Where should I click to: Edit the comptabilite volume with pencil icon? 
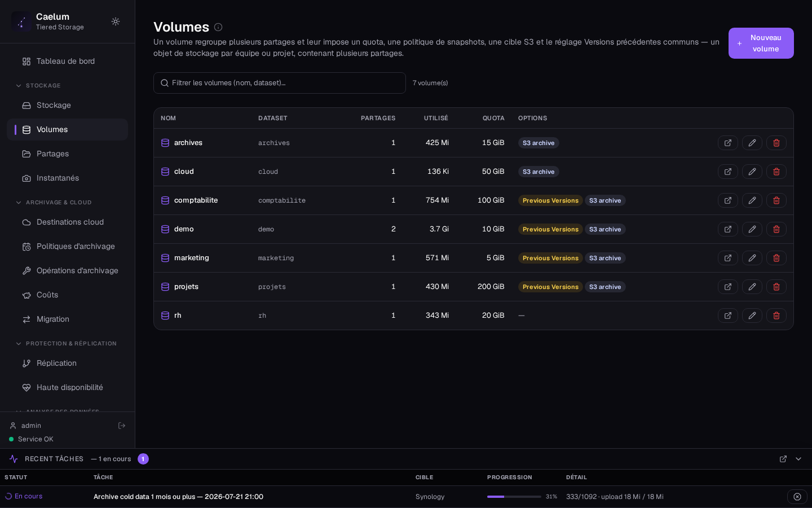point(752,200)
